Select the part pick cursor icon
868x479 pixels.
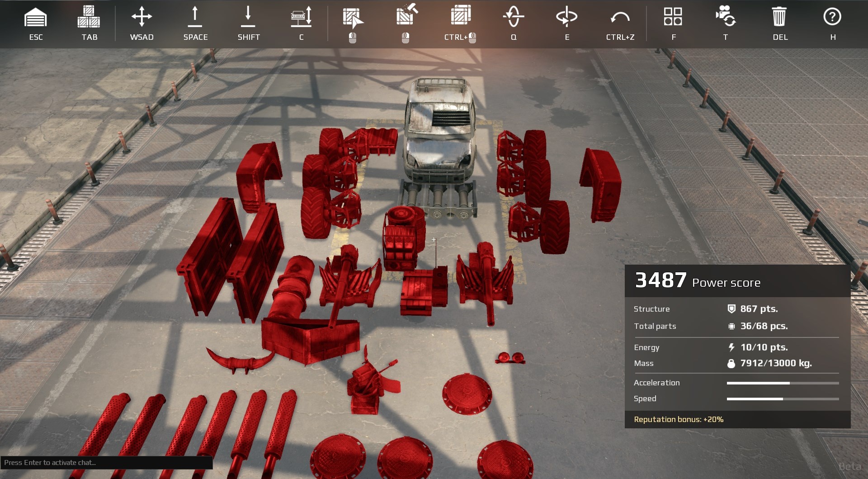tap(353, 18)
